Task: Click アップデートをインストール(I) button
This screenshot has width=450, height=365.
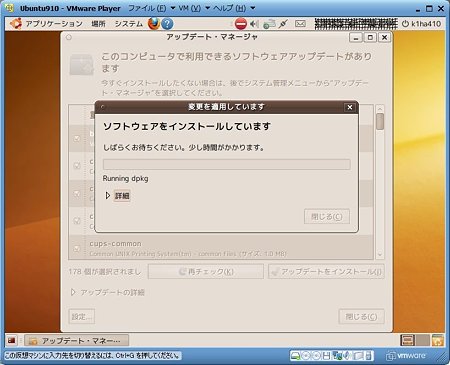Action: click(326, 272)
